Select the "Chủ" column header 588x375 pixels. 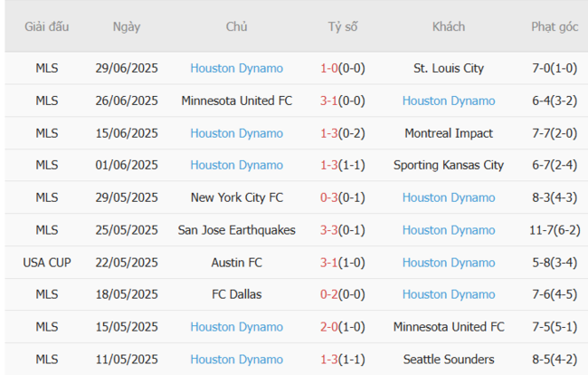237,26
